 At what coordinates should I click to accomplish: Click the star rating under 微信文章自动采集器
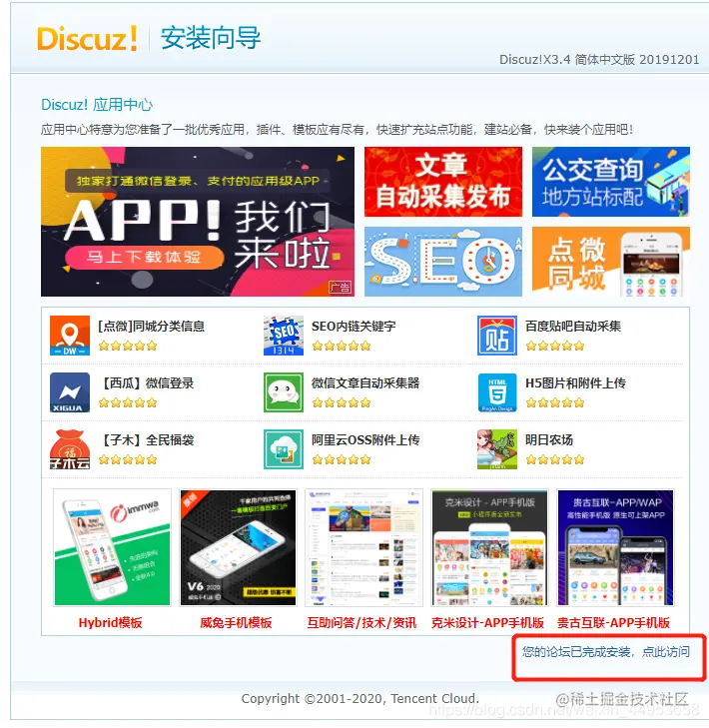point(342,403)
